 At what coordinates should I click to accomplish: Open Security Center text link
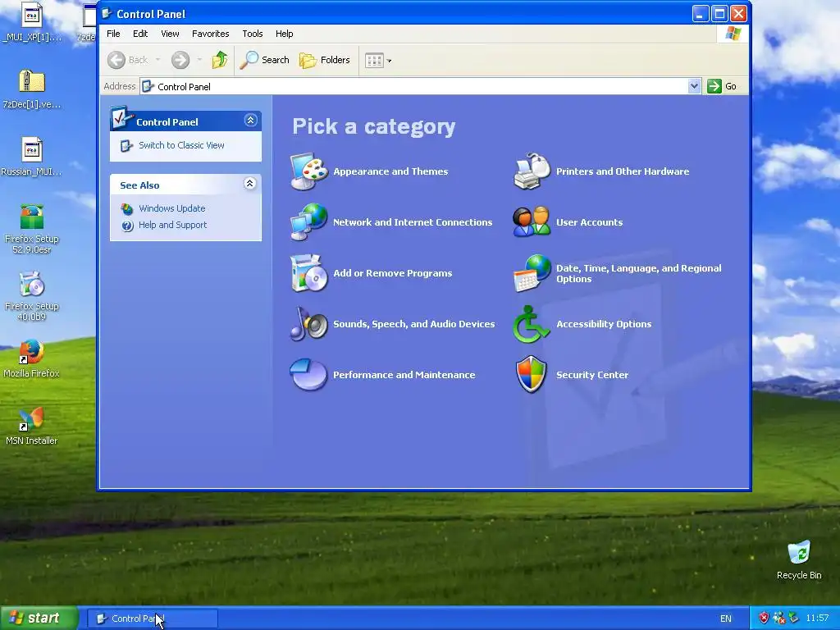coord(592,375)
